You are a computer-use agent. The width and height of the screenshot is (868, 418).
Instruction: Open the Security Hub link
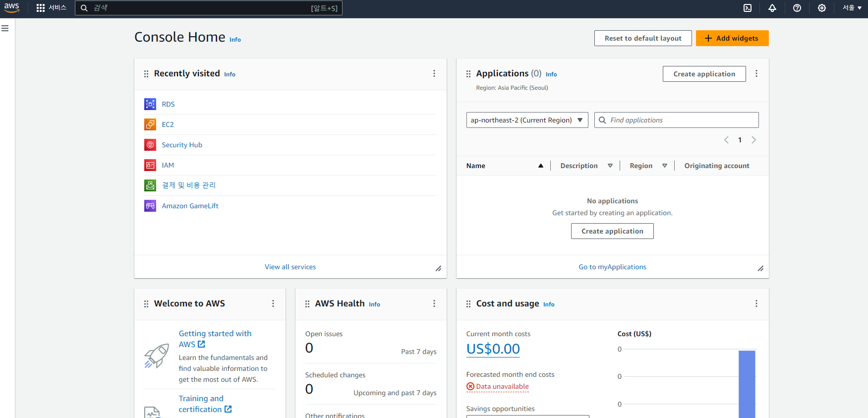(x=182, y=145)
